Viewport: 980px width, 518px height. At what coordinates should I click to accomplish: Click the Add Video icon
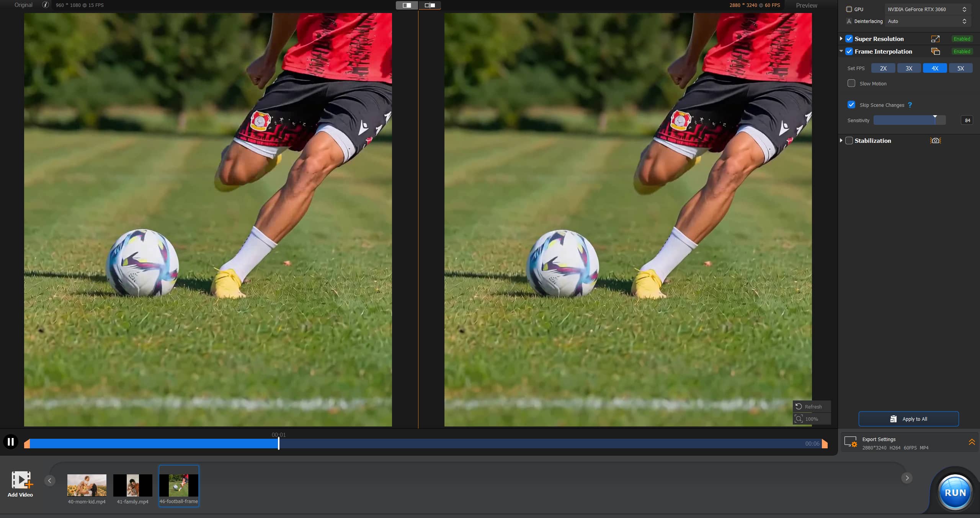click(x=22, y=480)
